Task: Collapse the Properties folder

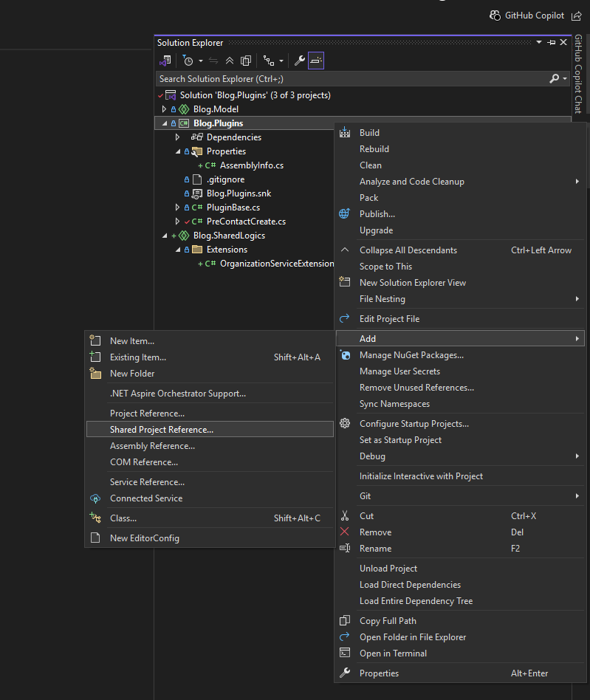Action: coord(178,151)
